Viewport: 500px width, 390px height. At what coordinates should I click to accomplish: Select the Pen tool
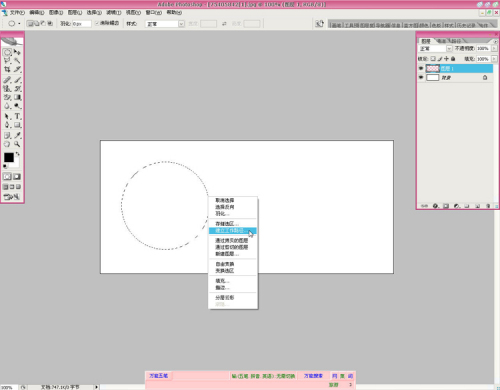7,125
